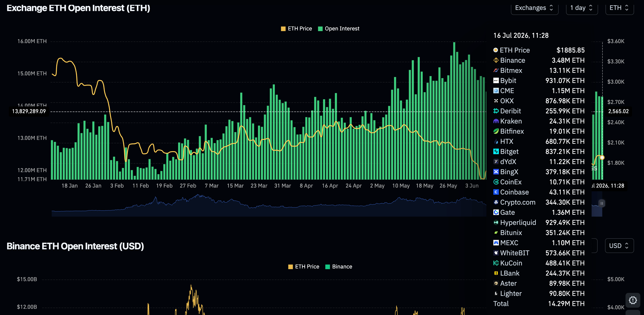Click the CME icon in tooltip
This screenshot has height=315, width=644.
[496, 91]
